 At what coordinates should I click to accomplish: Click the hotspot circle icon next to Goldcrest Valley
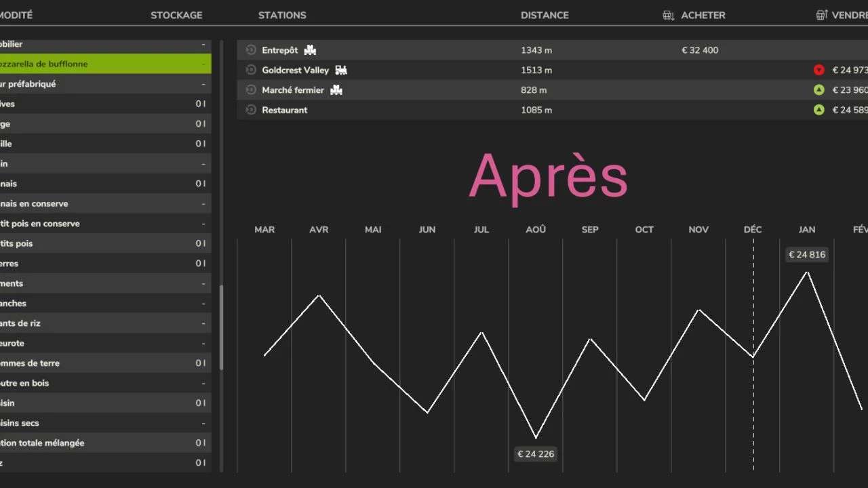(x=250, y=69)
